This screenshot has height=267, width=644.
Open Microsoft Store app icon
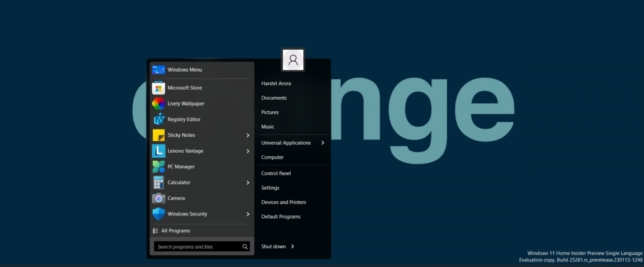158,88
